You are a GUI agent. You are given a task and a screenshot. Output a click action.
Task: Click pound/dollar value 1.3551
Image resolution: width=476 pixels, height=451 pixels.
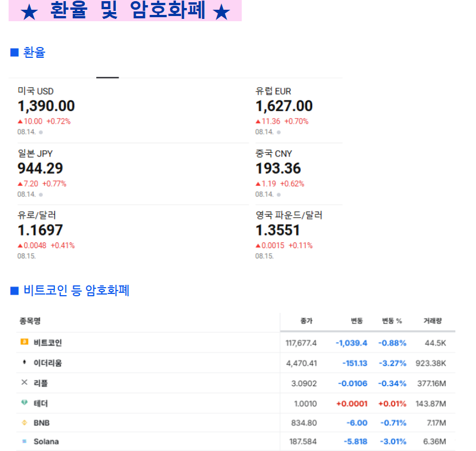[277, 230]
